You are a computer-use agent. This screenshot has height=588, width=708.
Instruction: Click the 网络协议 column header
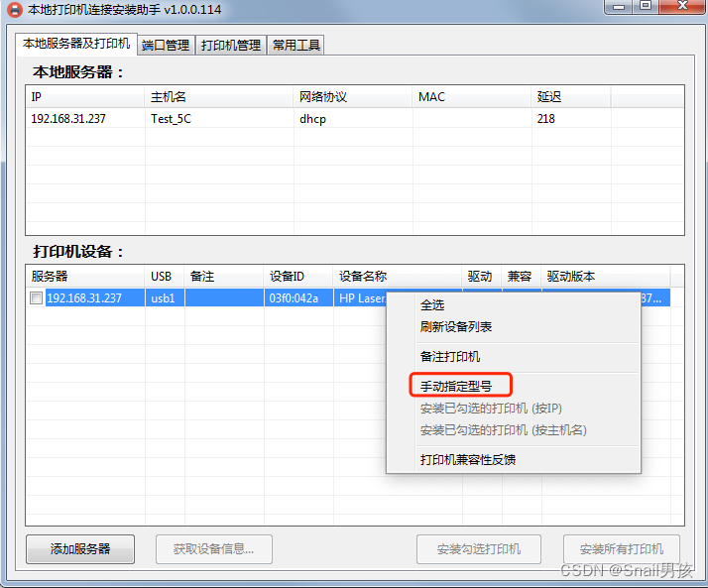(x=353, y=96)
